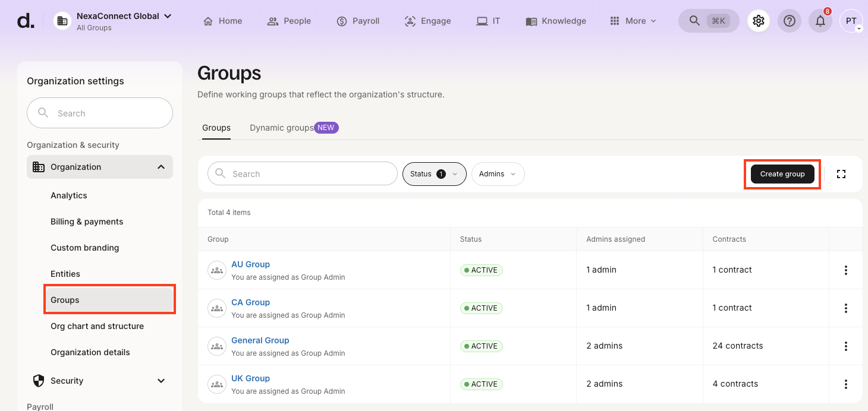
Task: Select Org chart and structure in sidebar
Action: (97, 326)
